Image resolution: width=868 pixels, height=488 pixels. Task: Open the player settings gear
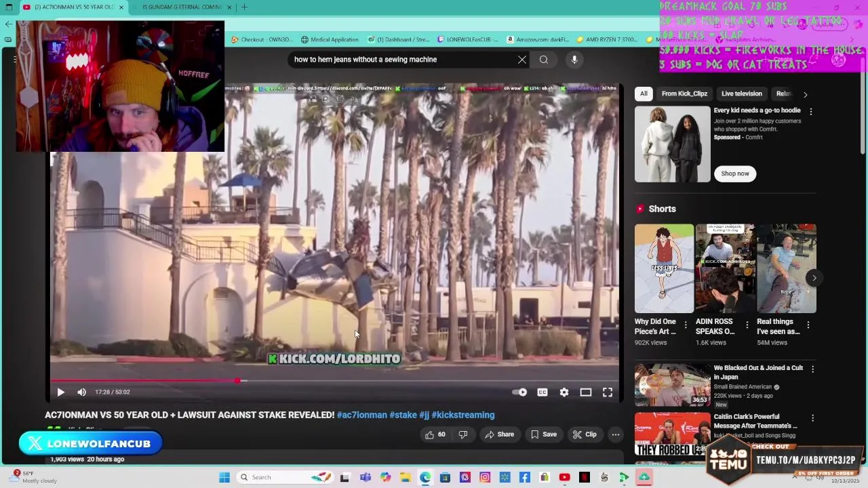564,392
